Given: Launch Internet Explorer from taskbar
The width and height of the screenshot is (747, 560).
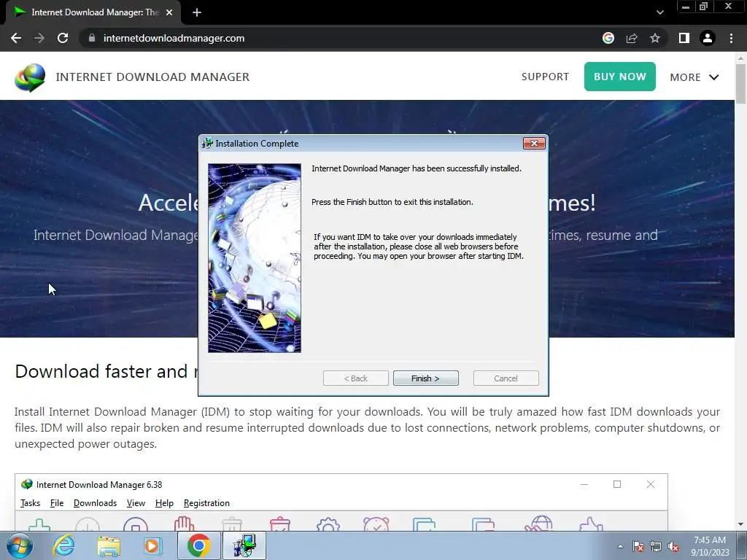Looking at the screenshot, I should pos(63,545).
